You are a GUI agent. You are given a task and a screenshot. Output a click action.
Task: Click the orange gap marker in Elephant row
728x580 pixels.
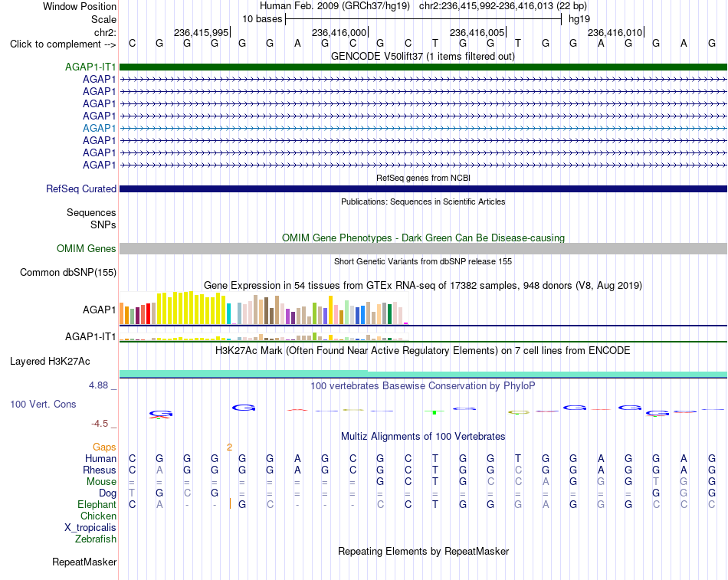point(230,504)
